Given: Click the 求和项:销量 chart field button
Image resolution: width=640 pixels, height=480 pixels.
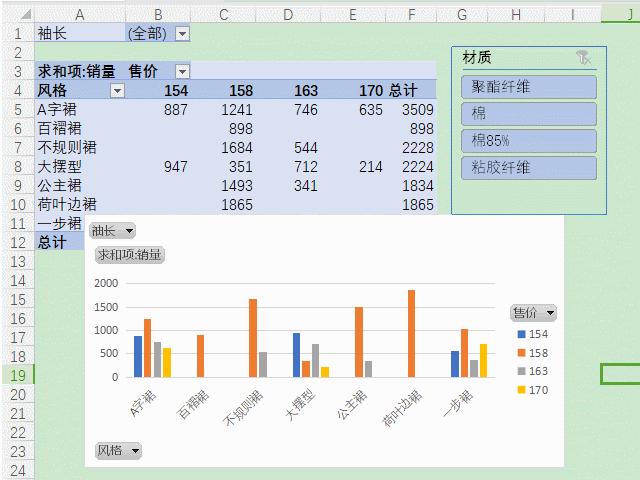Looking at the screenshot, I should pyautogui.click(x=130, y=255).
